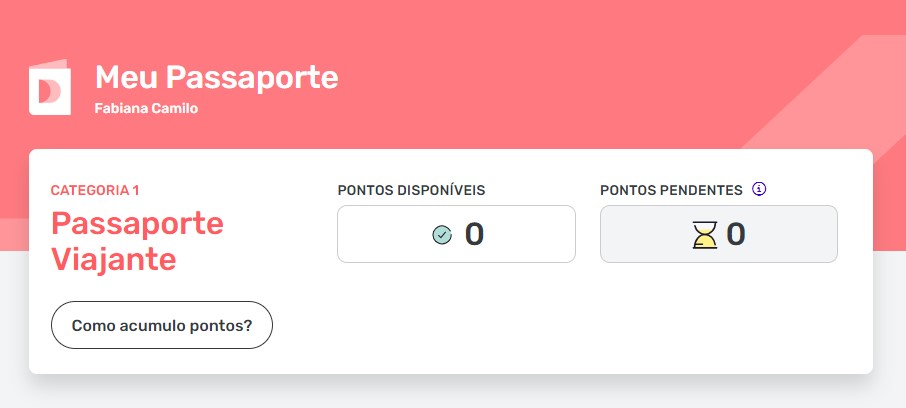
Task: Click the 'Passaporte Viajante' heading
Action: point(137,241)
